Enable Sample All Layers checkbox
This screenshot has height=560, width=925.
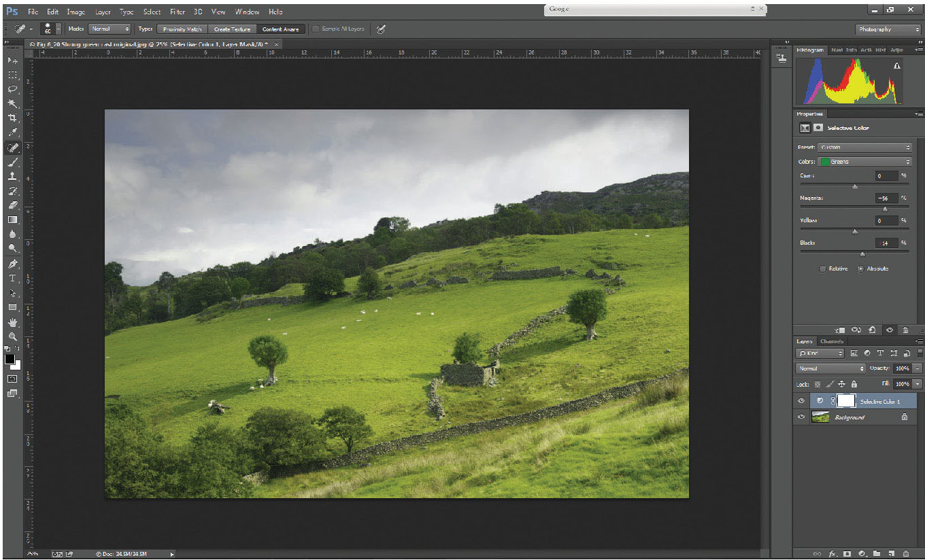tap(316, 29)
